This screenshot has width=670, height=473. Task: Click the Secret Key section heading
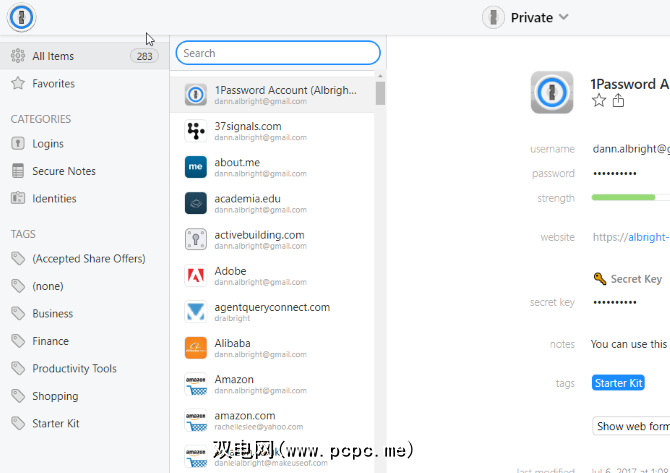[636, 279]
